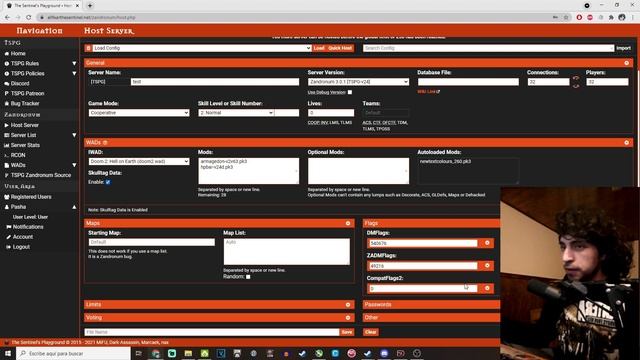Expand the Limits section
Image resolution: width=640 pixels, height=360 pixels.
point(219,304)
